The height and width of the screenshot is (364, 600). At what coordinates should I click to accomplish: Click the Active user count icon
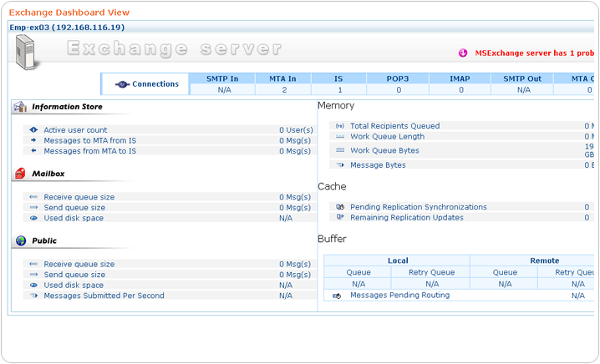[x=33, y=129]
